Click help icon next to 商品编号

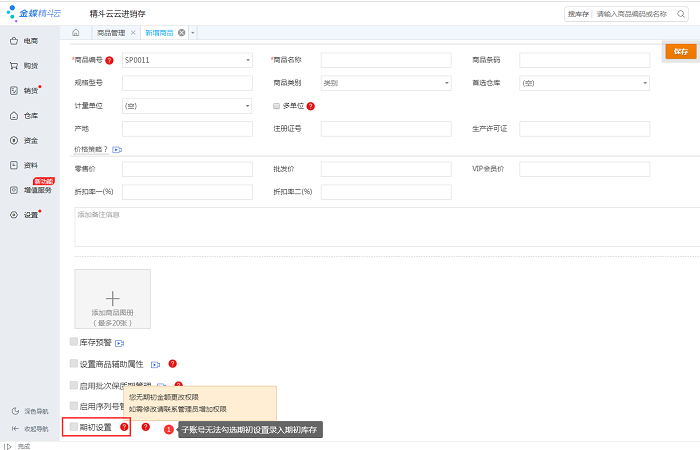[109, 60]
